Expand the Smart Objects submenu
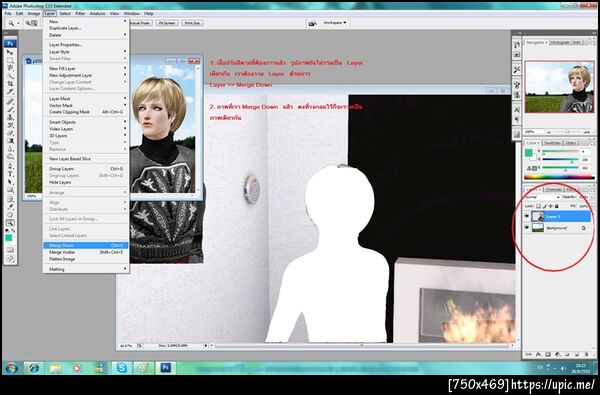This screenshot has width=600, height=395. point(86,122)
